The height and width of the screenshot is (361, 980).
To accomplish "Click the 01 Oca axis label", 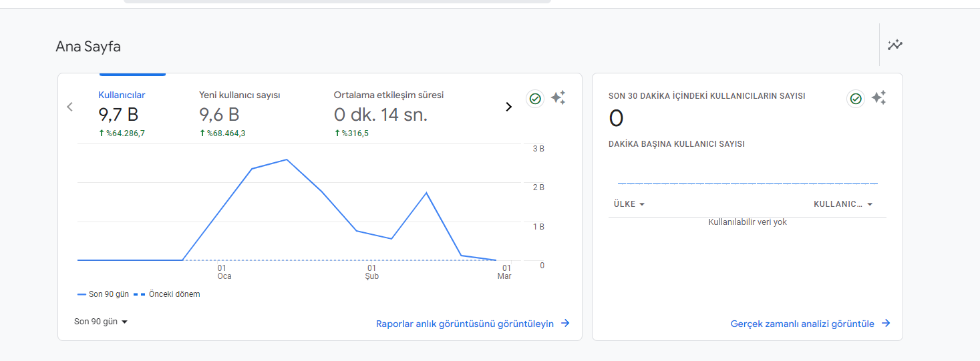I will [x=224, y=272].
